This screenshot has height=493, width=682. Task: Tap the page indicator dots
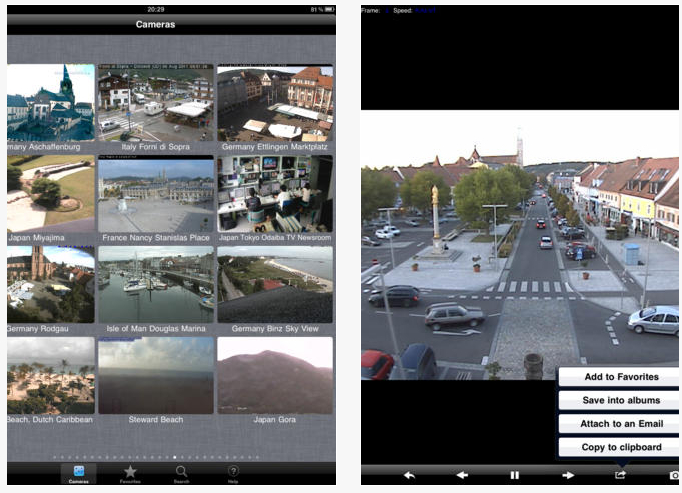(156, 457)
